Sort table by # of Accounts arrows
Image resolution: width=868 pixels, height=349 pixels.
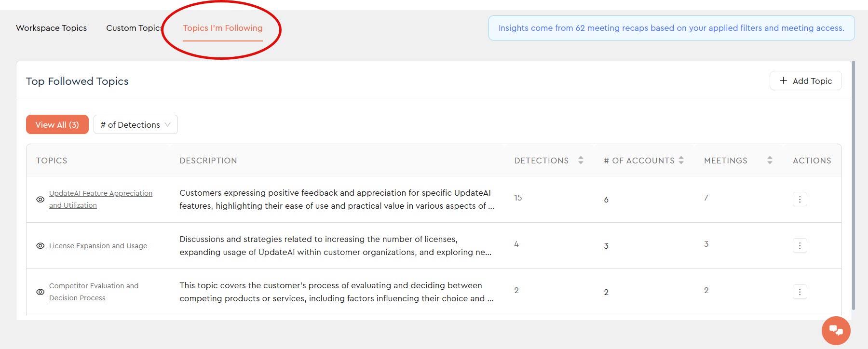(x=681, y=160)
